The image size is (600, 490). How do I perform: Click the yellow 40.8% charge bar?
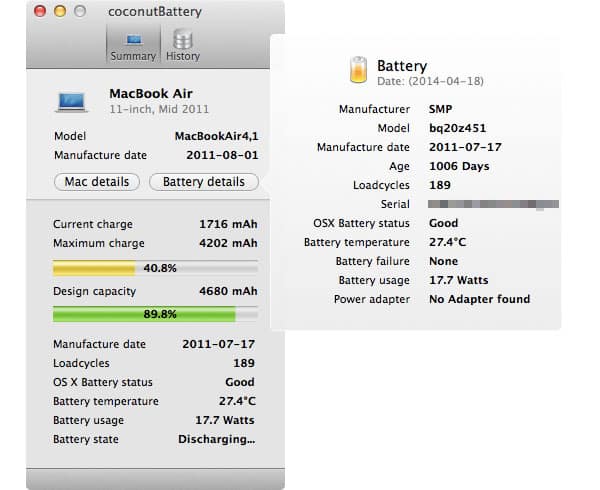154,268
